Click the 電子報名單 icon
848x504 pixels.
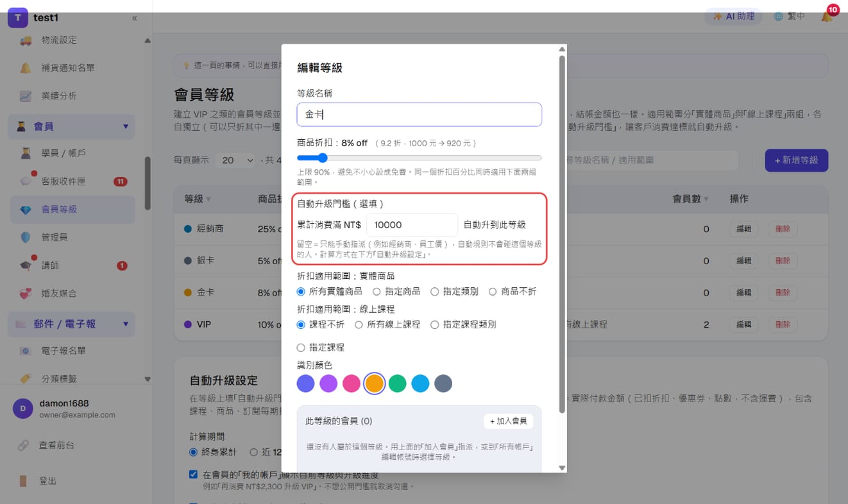26,351
